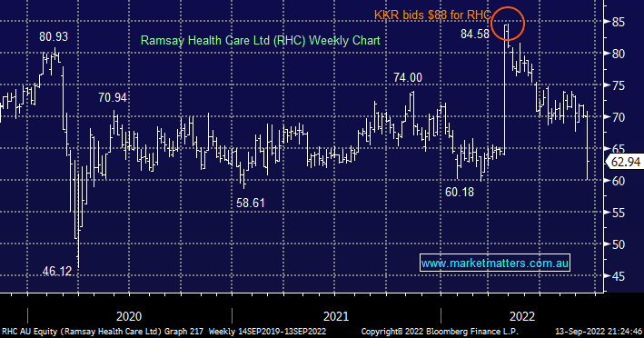Select the 84.58 high annotation
The image size is (644, 338).
[475, 35]
